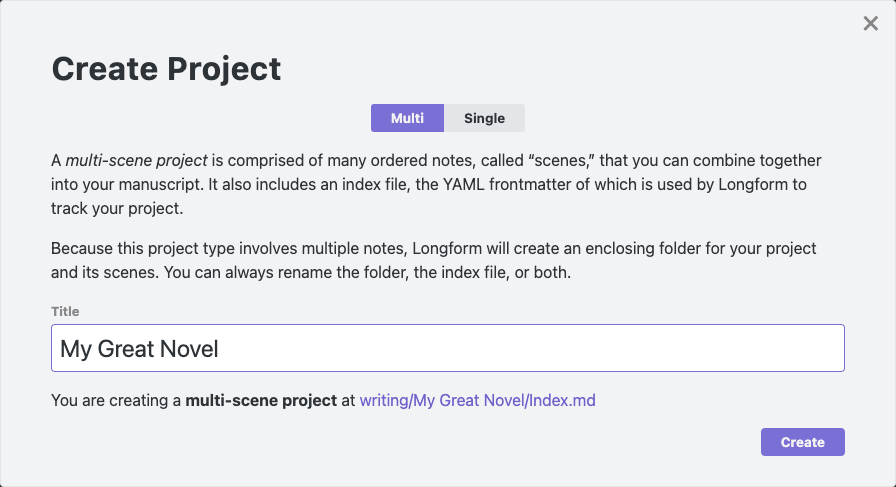
Task: Click the bold multi-scene project text
Action: tap(261, 400)
